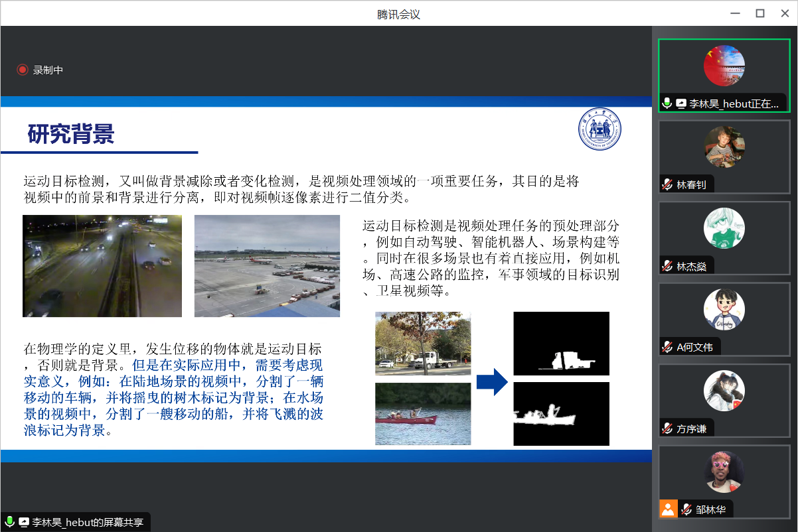Click the university logo on the slide
This screenshot has width=798, height=532.
[x=599, y=129]
